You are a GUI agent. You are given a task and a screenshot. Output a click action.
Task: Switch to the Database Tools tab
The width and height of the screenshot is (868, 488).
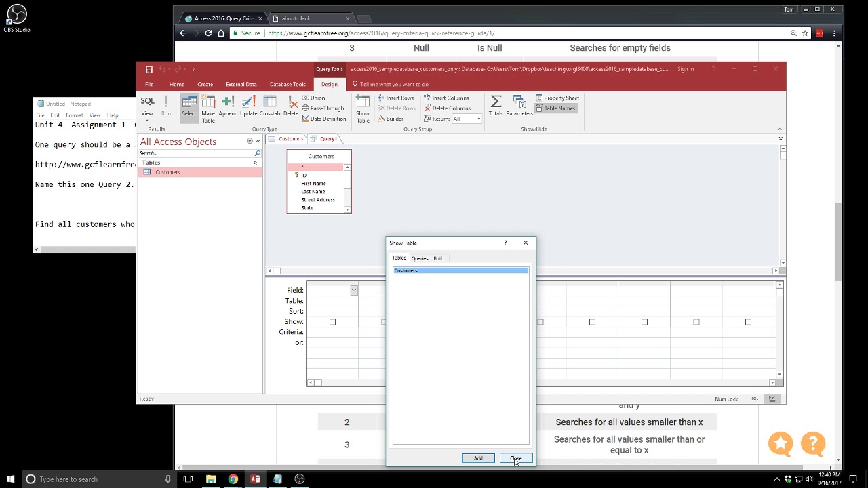[288, 85]
